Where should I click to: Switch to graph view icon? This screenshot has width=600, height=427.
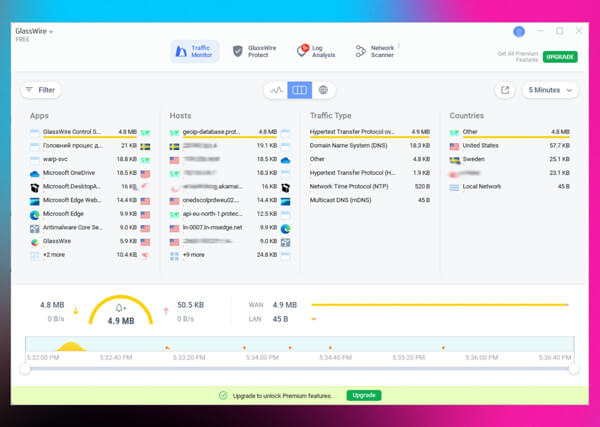pos(276,90)
